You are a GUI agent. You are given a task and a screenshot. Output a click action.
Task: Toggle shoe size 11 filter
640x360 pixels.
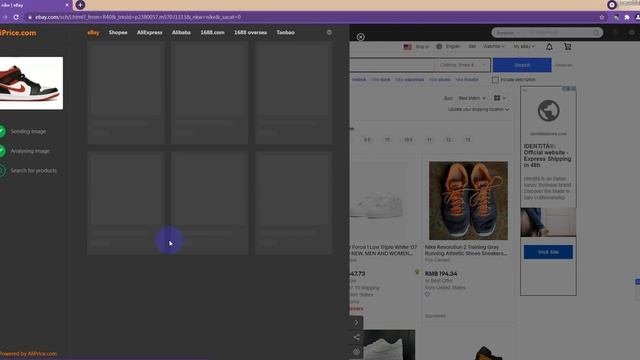429,140
